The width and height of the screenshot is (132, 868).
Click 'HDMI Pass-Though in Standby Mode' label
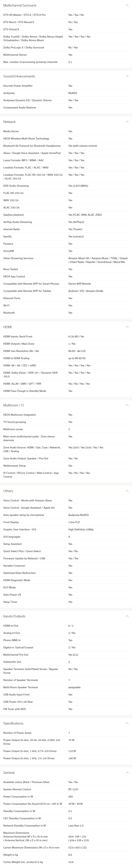tap(25, 391)
